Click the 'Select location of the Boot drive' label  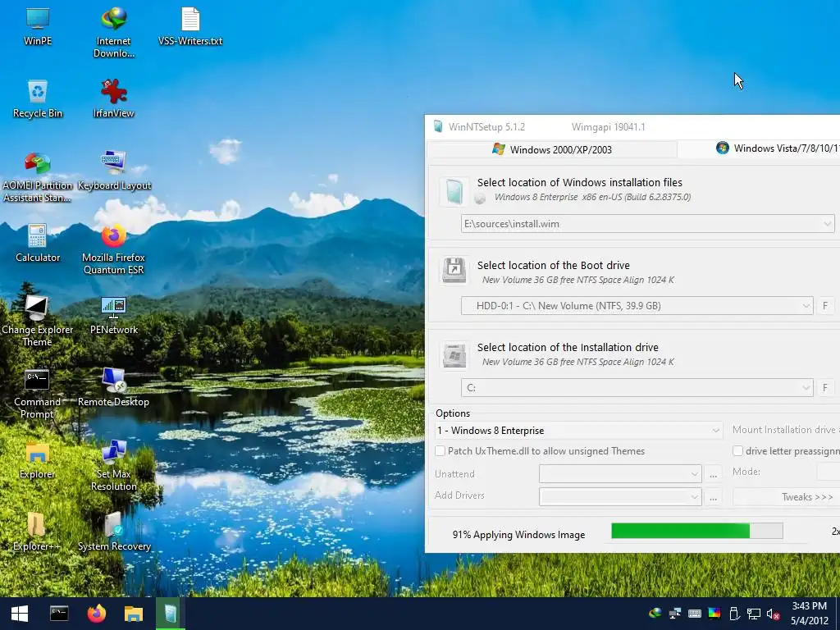(554, 265)
